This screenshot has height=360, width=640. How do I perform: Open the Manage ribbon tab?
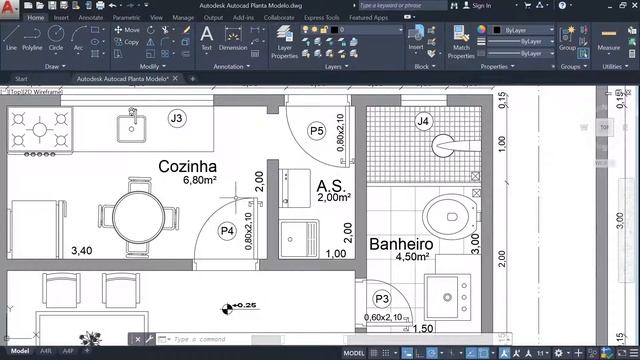[183, 18]
